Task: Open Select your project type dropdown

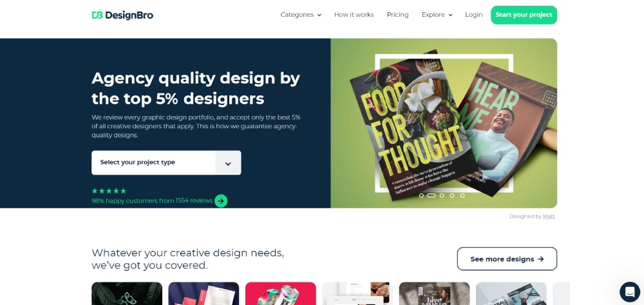Action: (166, 162)
